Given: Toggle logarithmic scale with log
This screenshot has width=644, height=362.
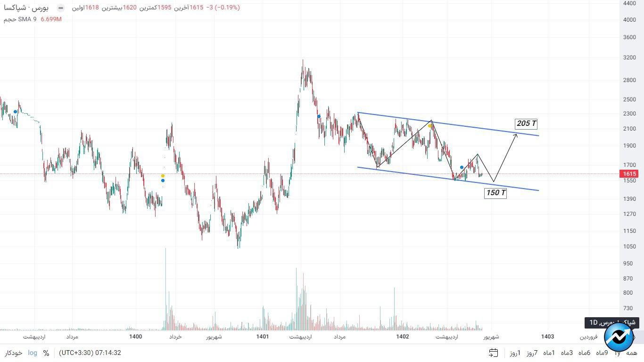Looking at the screenshot, I should [33, 353].
